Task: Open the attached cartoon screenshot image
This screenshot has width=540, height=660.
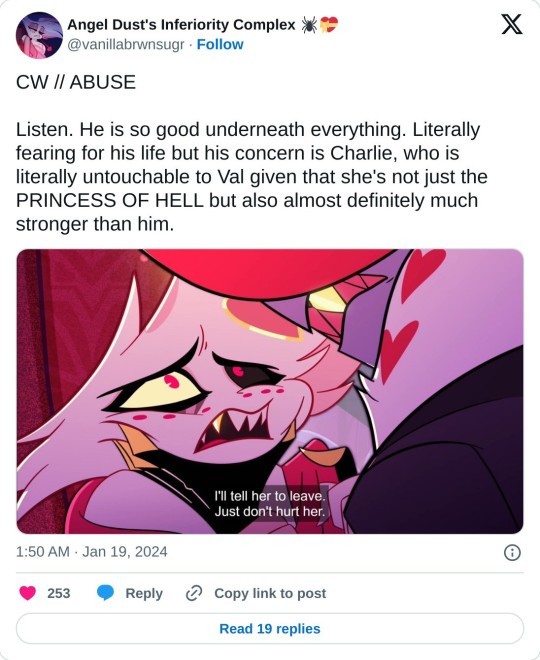Action: coord(270,391)
